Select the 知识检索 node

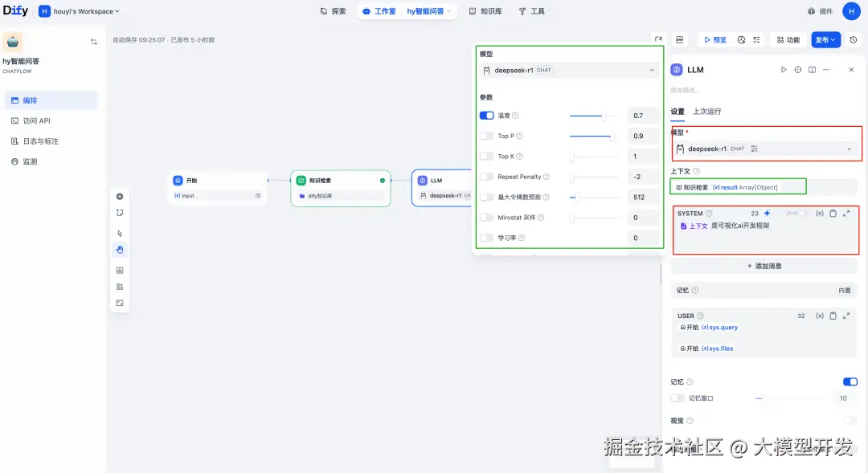click(341, 188)
